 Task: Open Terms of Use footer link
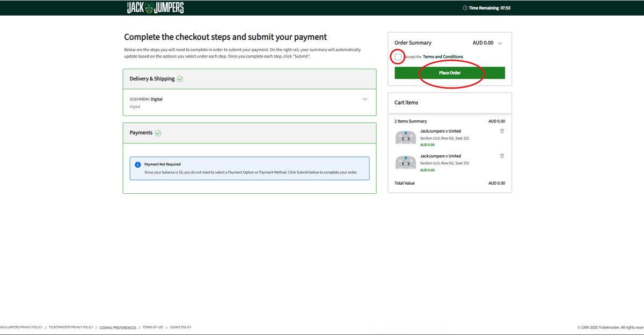pos(153,327)
